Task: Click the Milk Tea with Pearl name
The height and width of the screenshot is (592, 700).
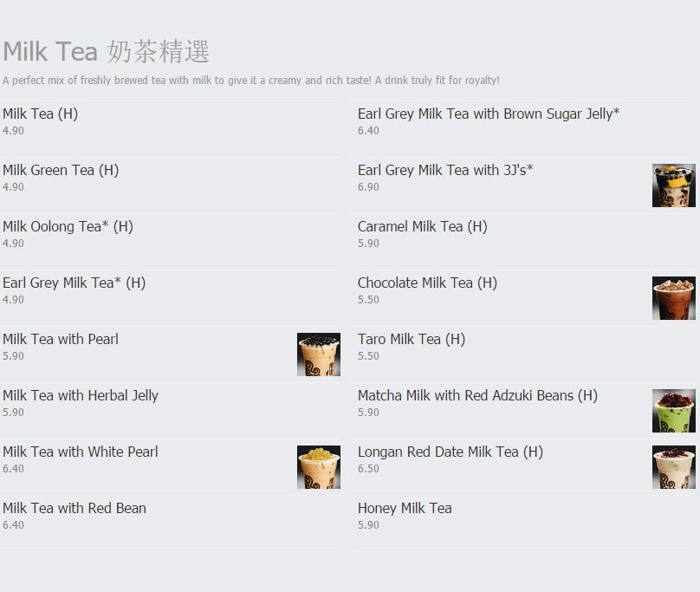Action: click(61, 339)
